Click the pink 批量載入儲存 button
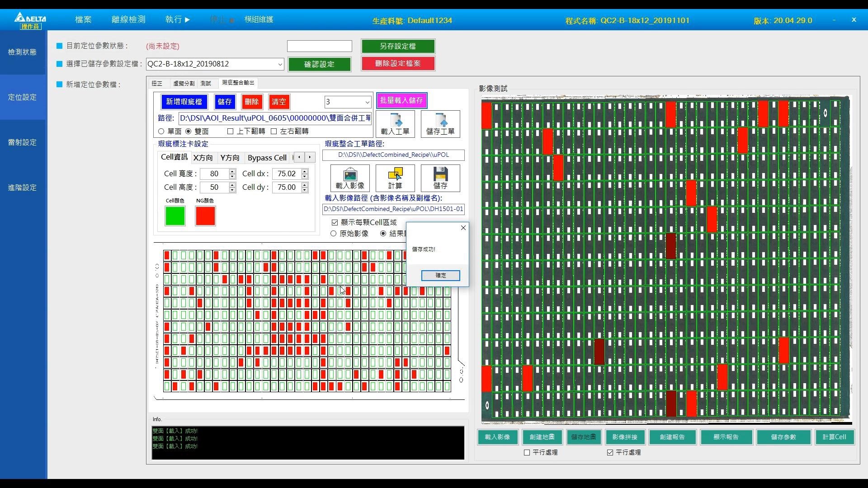The height and width of the screenshot is (488, 868). click(x=401, y=100)
